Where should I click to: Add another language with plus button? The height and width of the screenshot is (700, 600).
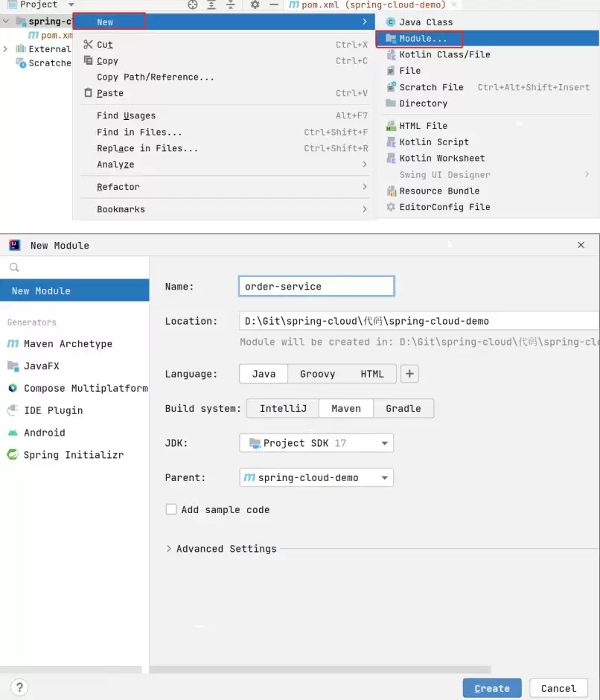coord(409,373)
